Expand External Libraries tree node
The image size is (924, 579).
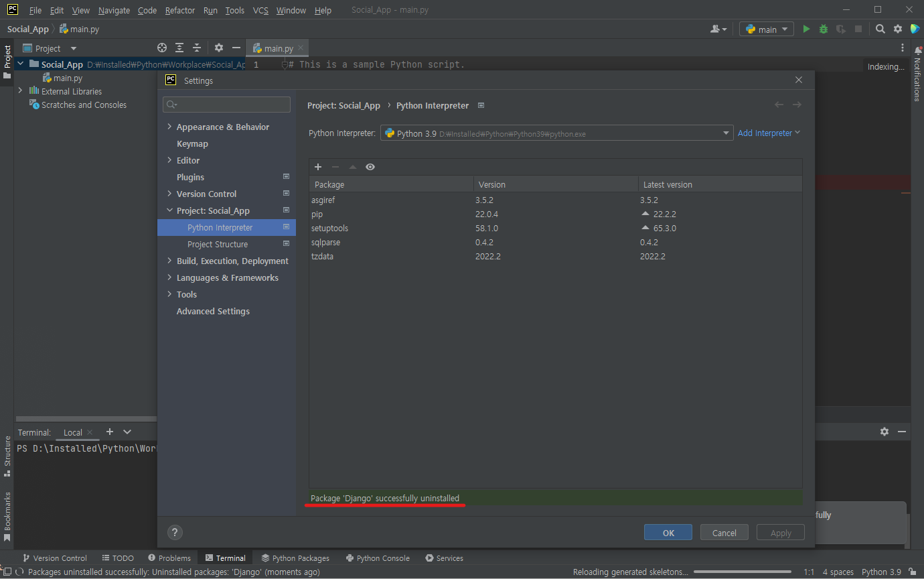click(20, 91)
